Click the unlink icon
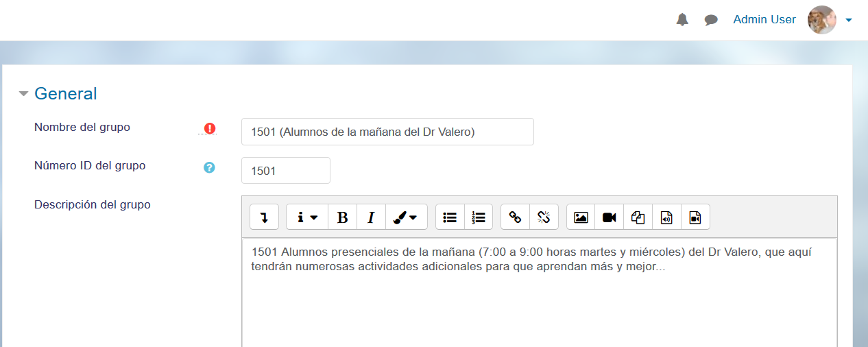 pos(544,217)
